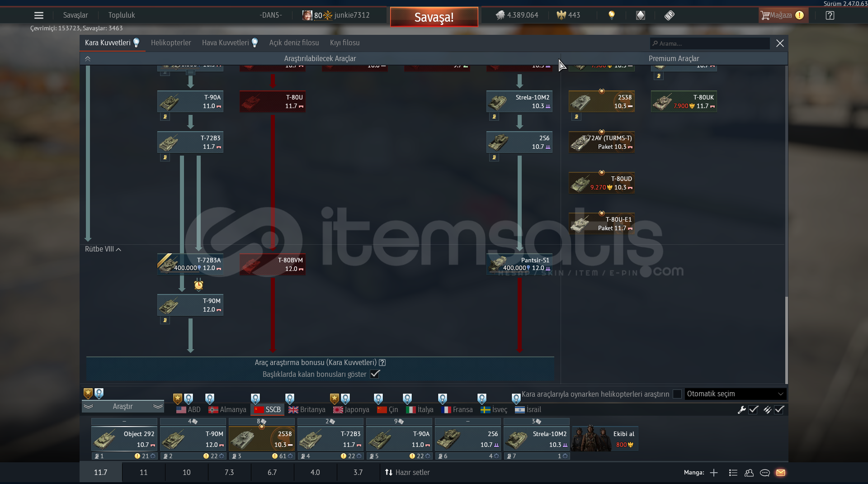Open research bonus help question icon
The height and width of the screenshot is (484, 868).
(x=382, y=363)
